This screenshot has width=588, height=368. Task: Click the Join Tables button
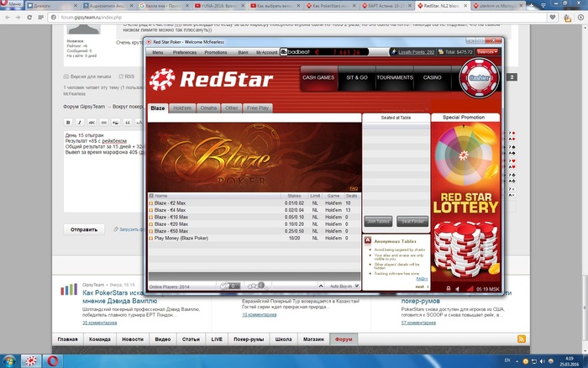378,221
